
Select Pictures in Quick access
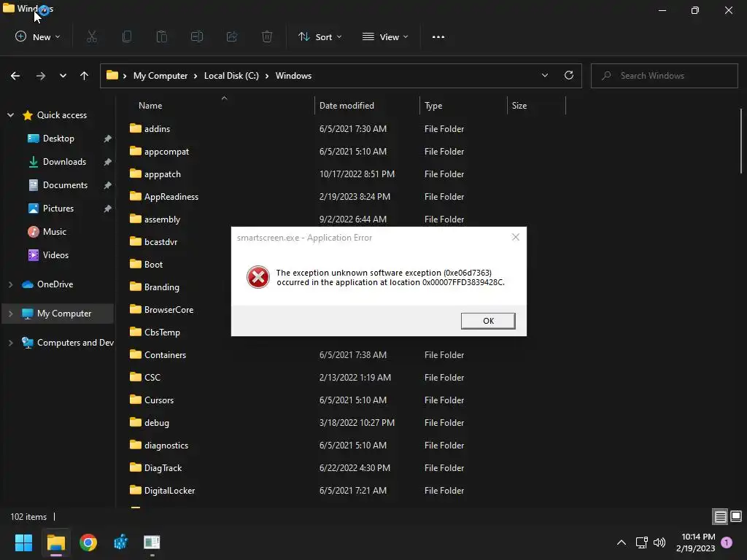point(58,208)
